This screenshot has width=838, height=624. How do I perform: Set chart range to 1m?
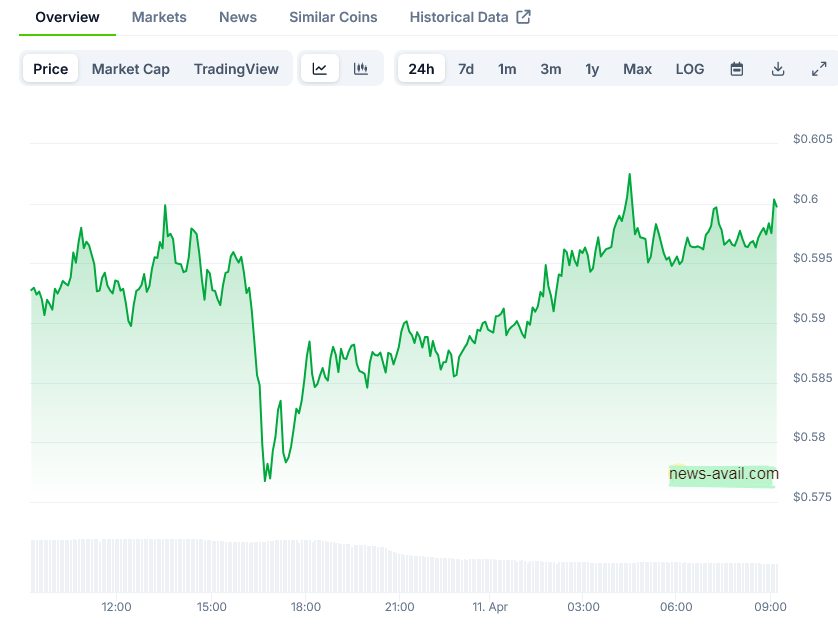pos(507,69)
